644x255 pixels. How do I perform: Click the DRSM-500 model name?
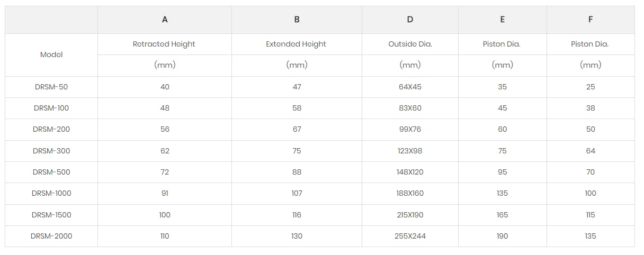(x=51, y=172)
